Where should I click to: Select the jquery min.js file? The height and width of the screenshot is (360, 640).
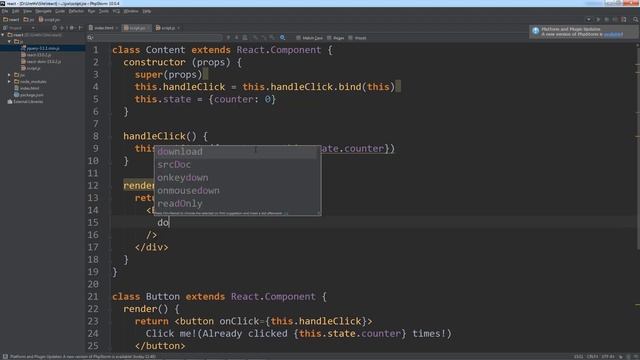(x=43, y=48)
